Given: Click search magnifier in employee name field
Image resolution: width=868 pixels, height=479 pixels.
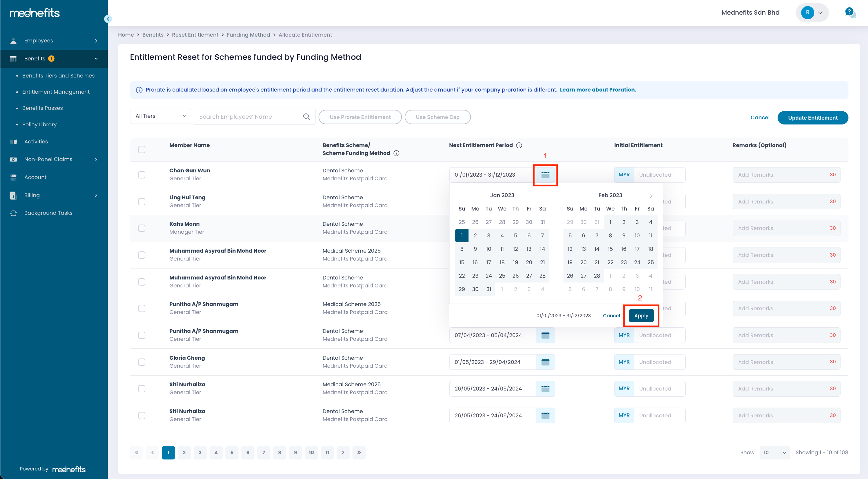Looking at the screenshot, I should click(306, 117).
